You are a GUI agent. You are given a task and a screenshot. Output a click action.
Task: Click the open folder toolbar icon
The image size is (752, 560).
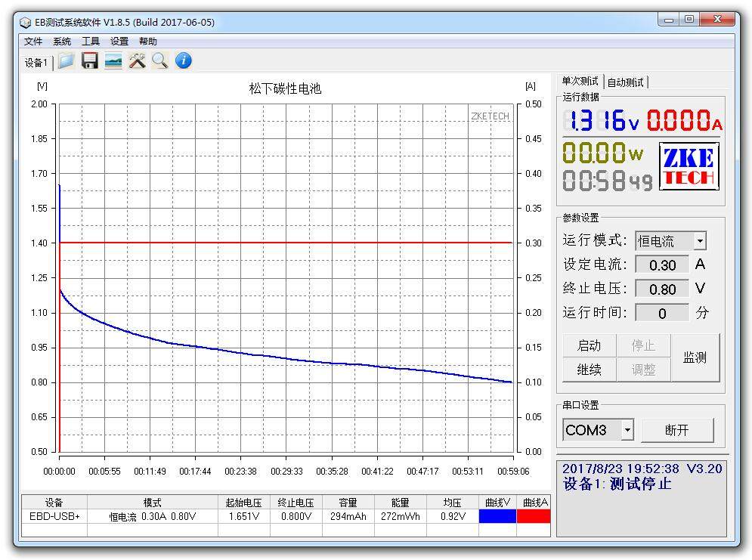(x=66, y=61)
